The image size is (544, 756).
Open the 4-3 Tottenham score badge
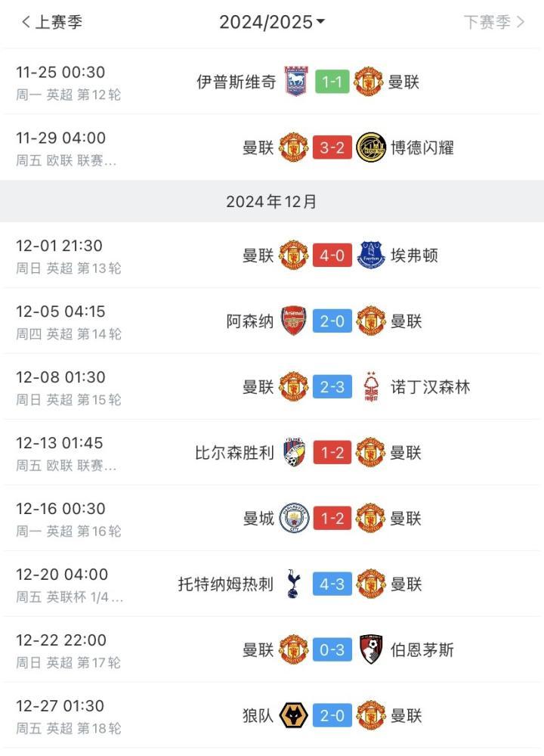tap(332, 584)
